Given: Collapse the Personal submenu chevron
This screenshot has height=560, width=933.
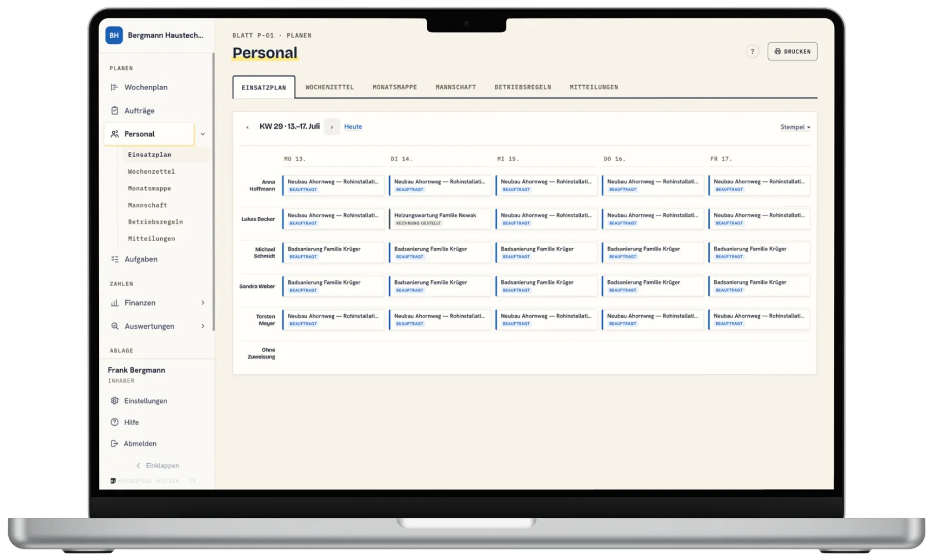Looking at the screenshot, I should (x=203, y=134).
